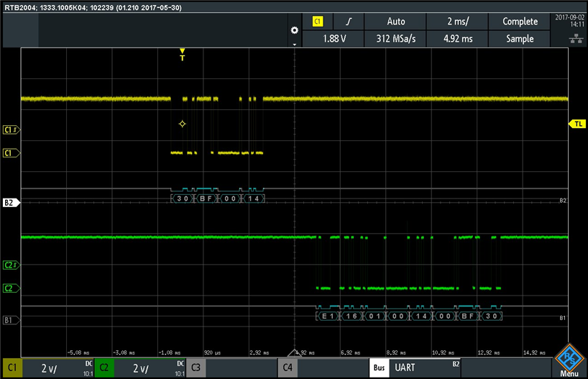Click the yellow C1 ground level marker

click(x=10, y=153)
